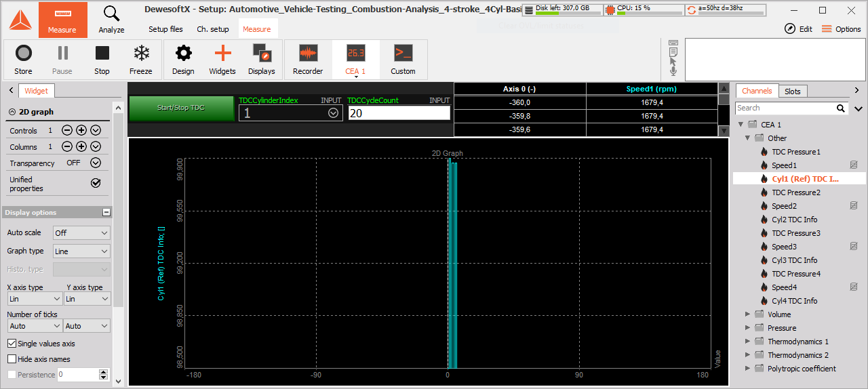Click the microphone voice note icon

[673, 71]
